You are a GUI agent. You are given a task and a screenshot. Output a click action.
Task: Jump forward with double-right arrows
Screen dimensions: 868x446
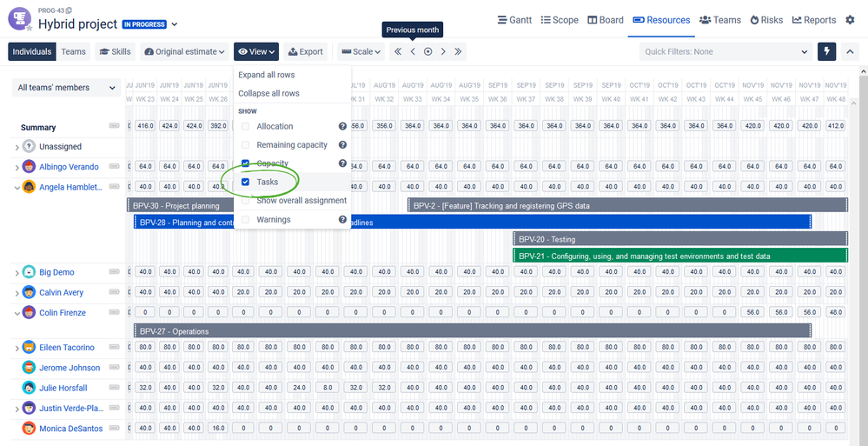click(459, 51)
